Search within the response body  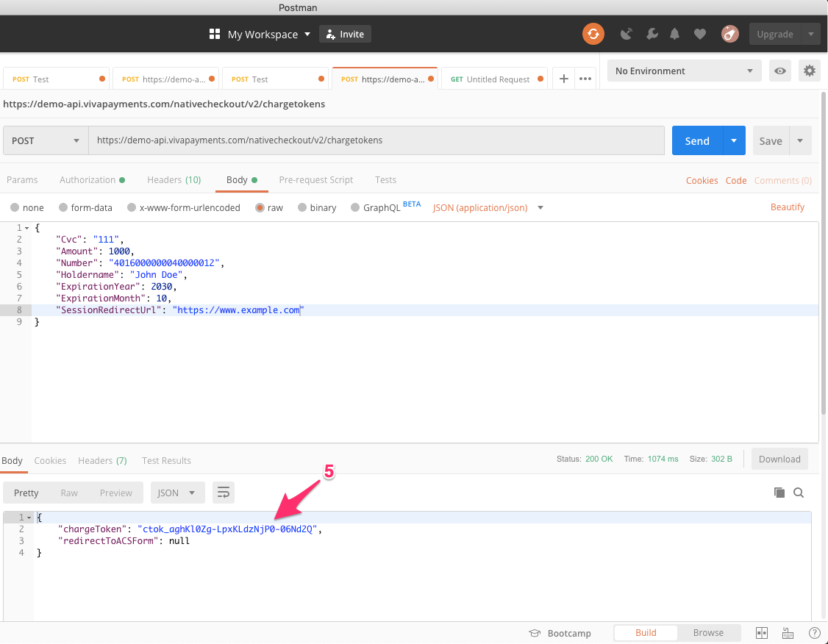point(799,493)
